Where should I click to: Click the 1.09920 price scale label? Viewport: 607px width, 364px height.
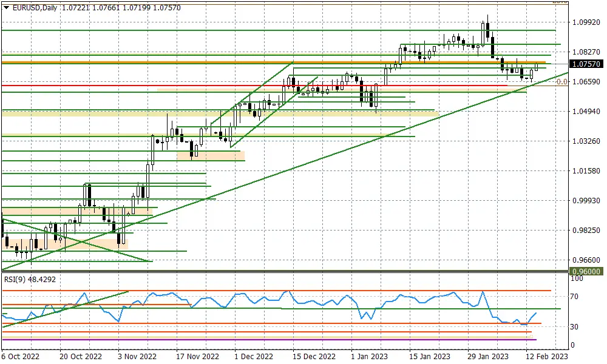(586, 22)
